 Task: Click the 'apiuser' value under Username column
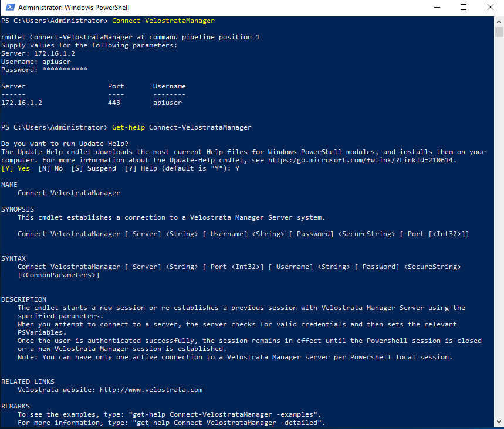167,103
